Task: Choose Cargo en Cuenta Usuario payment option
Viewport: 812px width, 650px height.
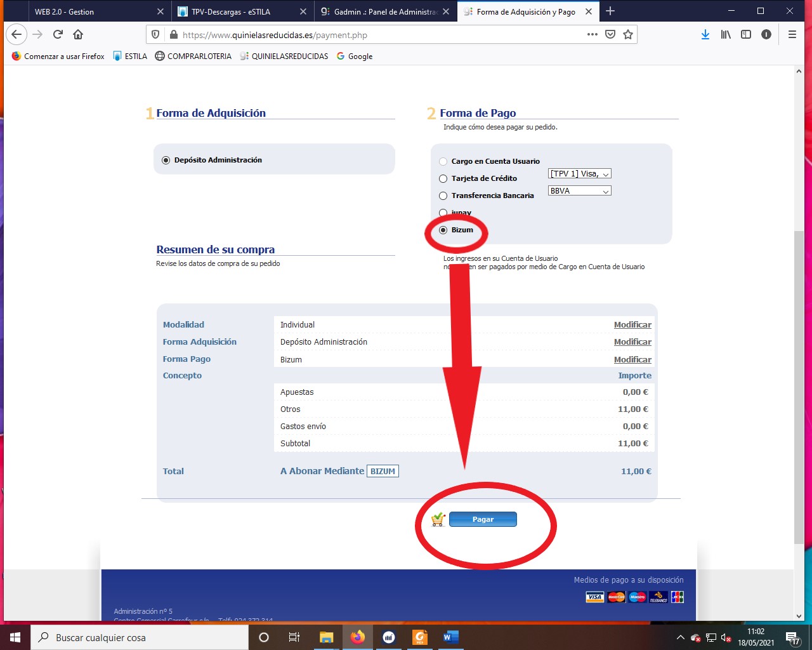Action: [443, 161]
